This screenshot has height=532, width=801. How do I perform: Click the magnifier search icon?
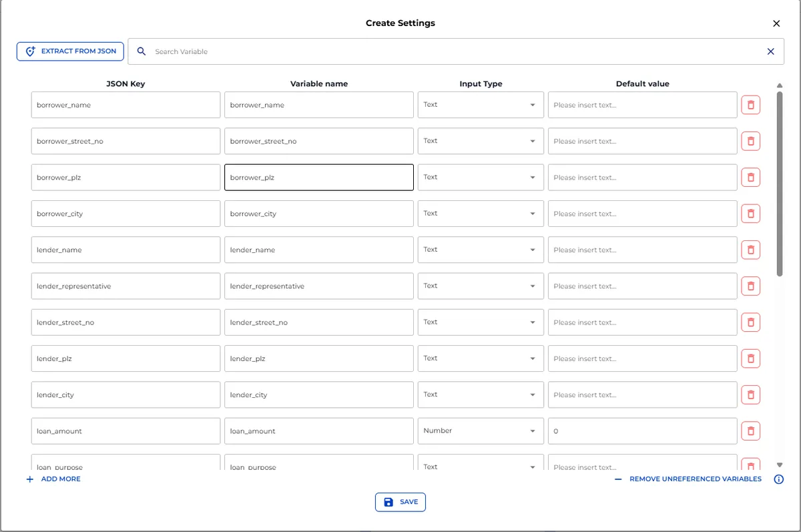pos(142,51)
